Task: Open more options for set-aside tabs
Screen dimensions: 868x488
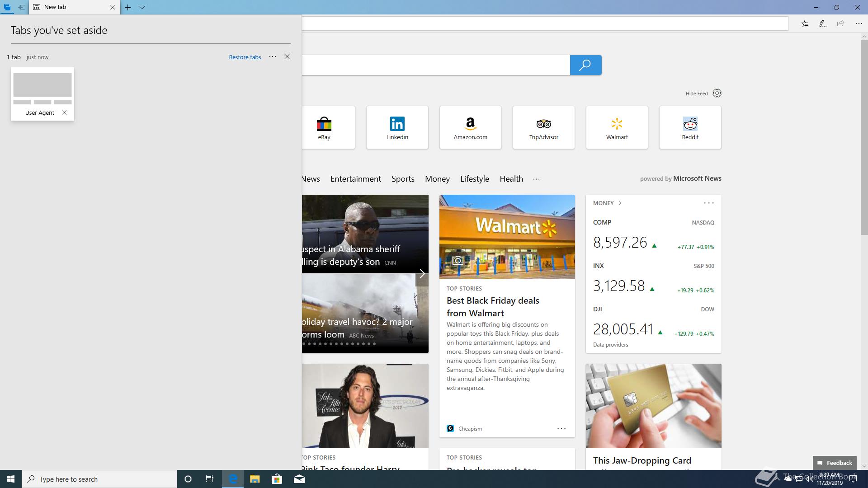Action: click(x=273, y=56)
